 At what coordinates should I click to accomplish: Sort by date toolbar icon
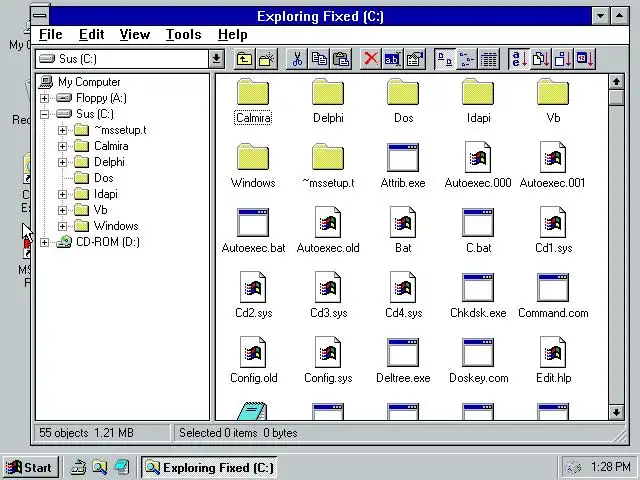(585, 59)
